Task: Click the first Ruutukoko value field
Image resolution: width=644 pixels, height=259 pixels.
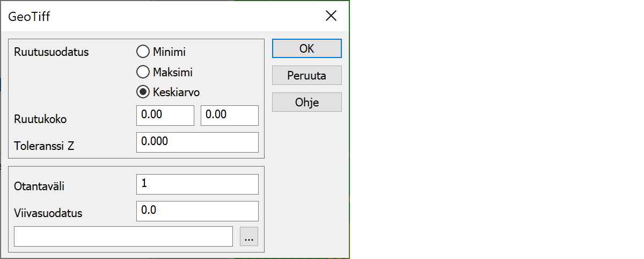Action: pos(165,115)
